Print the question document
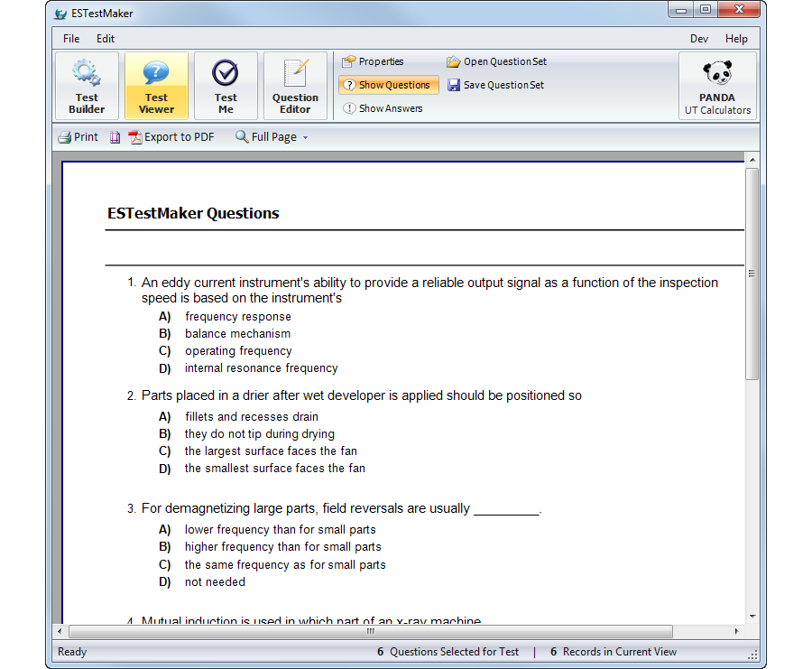 point(78,137)
